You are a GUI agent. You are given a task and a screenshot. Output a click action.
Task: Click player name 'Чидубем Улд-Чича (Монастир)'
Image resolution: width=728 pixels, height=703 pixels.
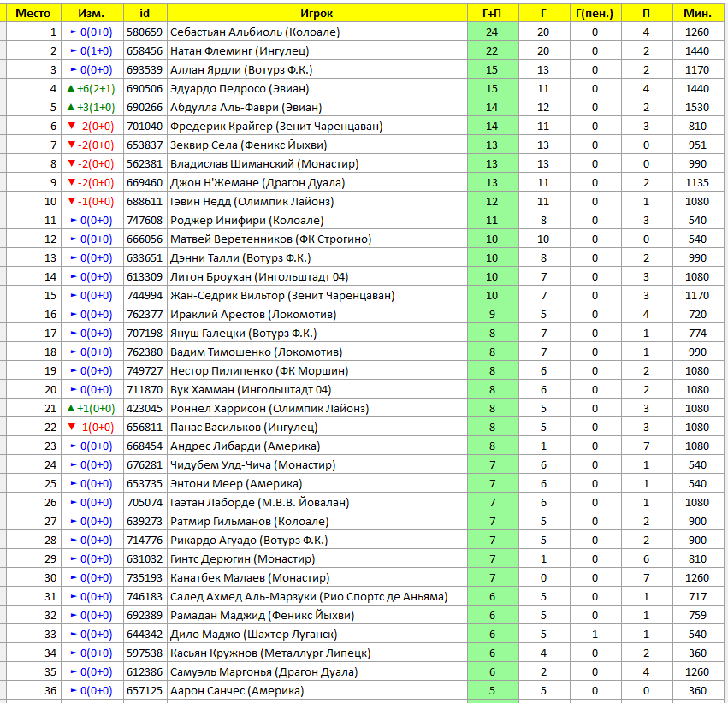(253, 464)
